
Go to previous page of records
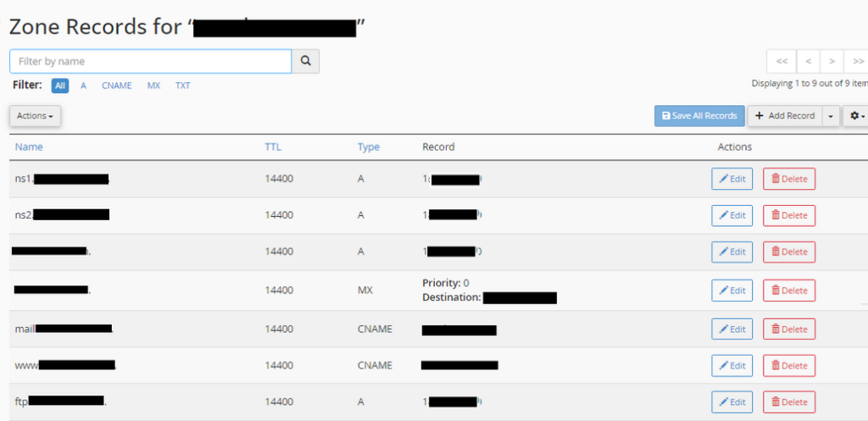click(x=809, y=62)
